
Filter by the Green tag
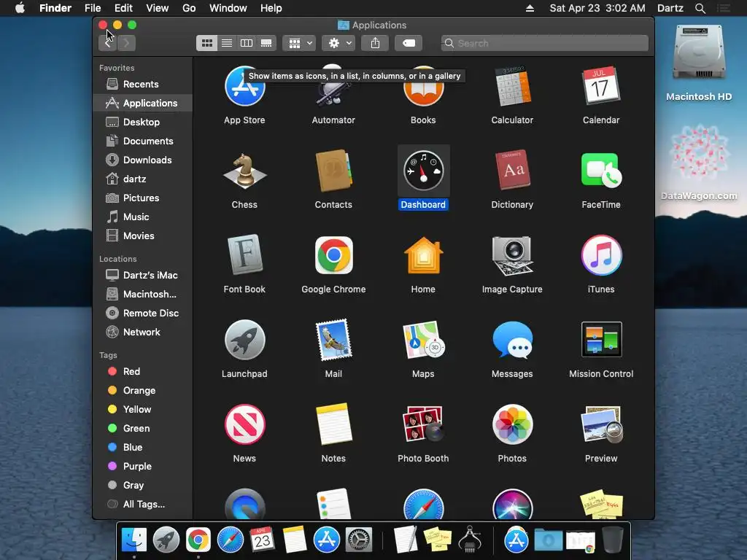pyautogui.click(x=143, y=429)
